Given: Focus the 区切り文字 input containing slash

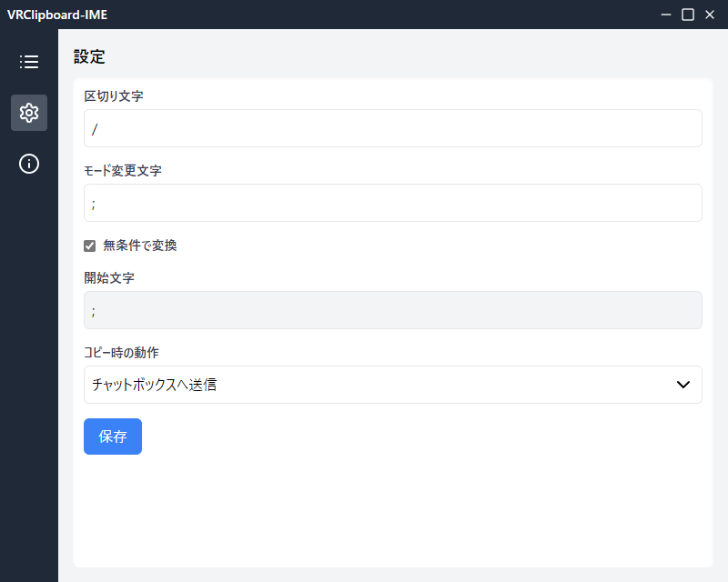Looking at the screenshot, I should coord(392,128).
